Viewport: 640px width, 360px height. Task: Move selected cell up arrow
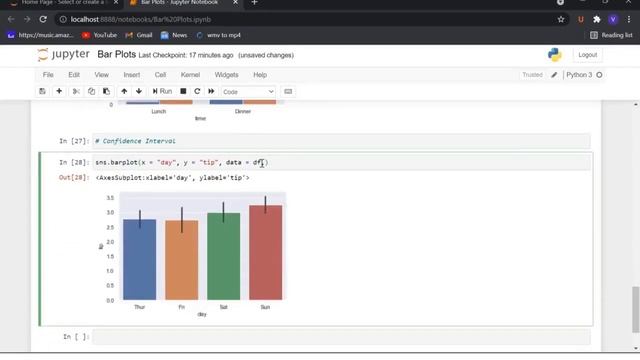[x=124, y=91]
